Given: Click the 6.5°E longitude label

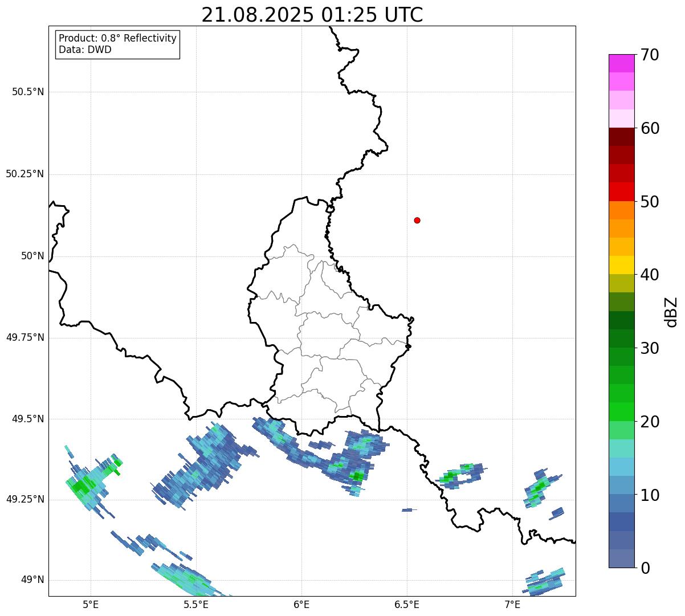Looking at the screenshot, I should point(407,604).
